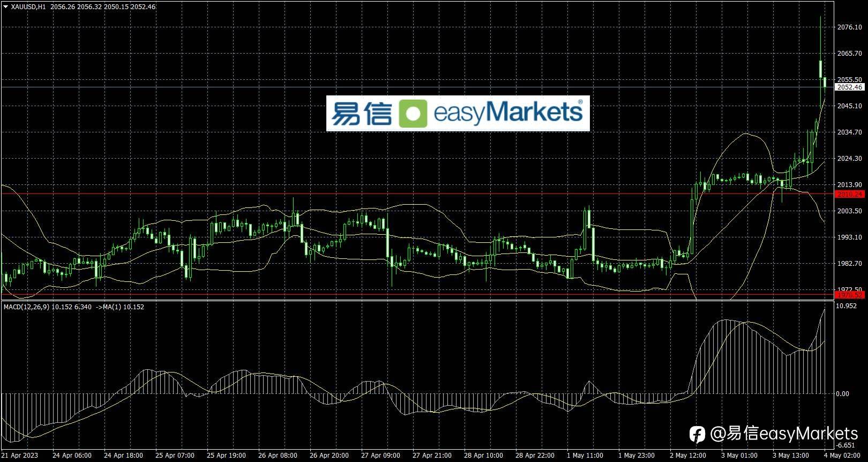Click the 25 Apr 07:00 time label
Viewport: 868px width, 462px height.
tap(175, 456)
